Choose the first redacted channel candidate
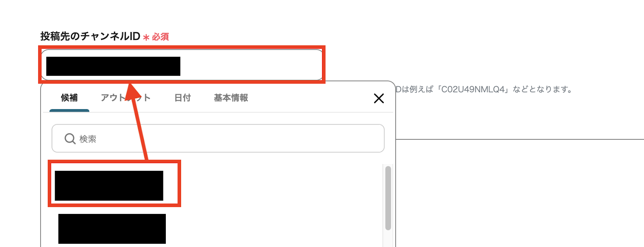644x247 pixels. [109, 186]
